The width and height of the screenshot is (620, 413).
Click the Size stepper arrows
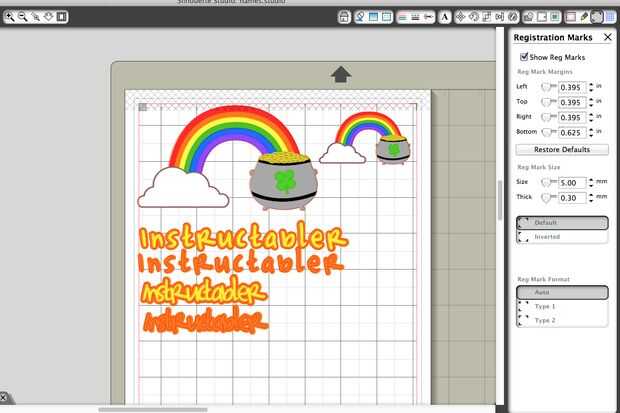click(591, 183)
